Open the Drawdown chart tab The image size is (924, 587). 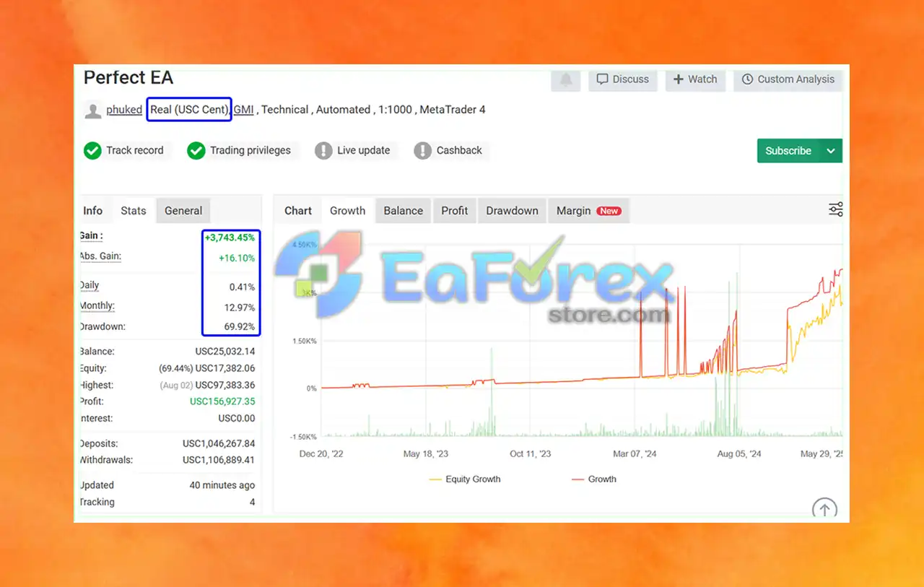(512, 211)
